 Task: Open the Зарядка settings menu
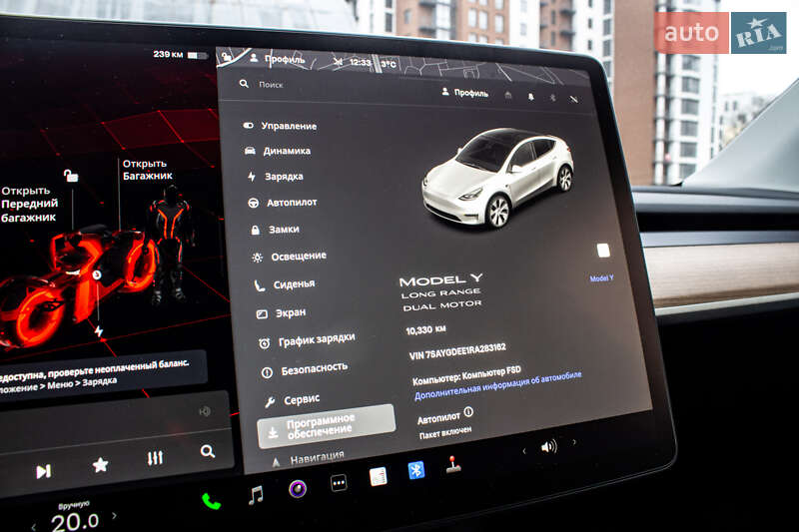click(x=276, y=176)
